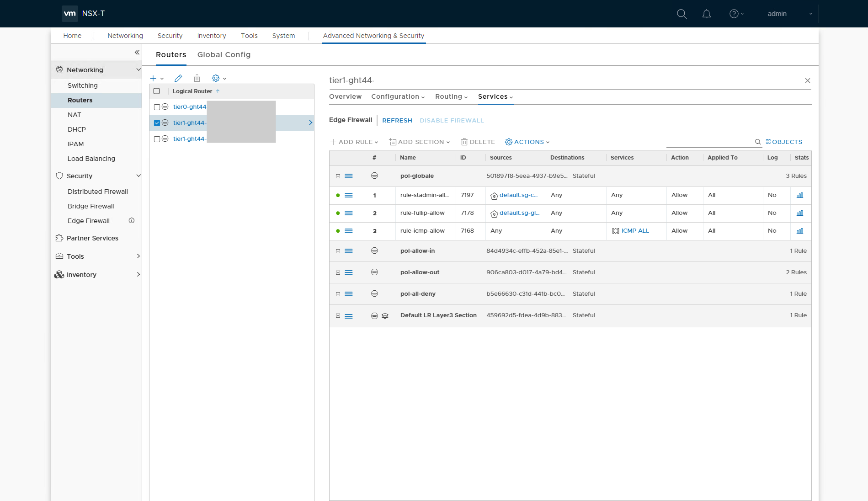The width and height of the screenshot is (868, 501).
Task: Edit router using the pencil icon
Action: (178, 78)
